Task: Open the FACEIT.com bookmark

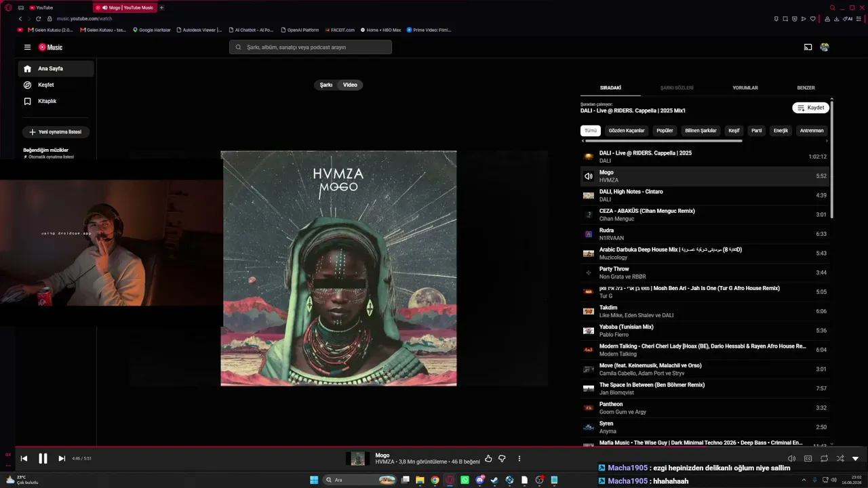Action: [340, 30]
